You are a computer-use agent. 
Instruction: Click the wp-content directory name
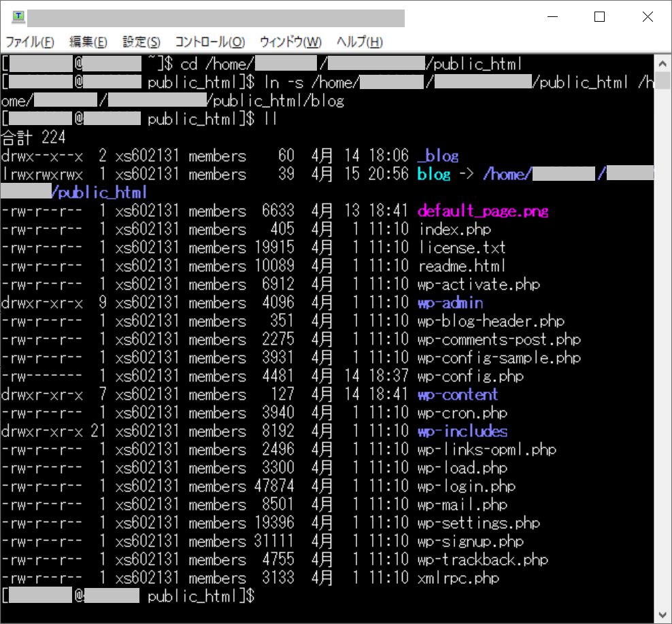point(458,394)
